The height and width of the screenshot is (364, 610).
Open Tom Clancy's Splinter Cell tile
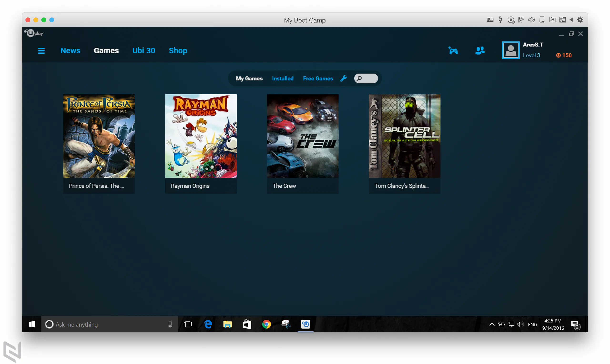click(404, 144)
